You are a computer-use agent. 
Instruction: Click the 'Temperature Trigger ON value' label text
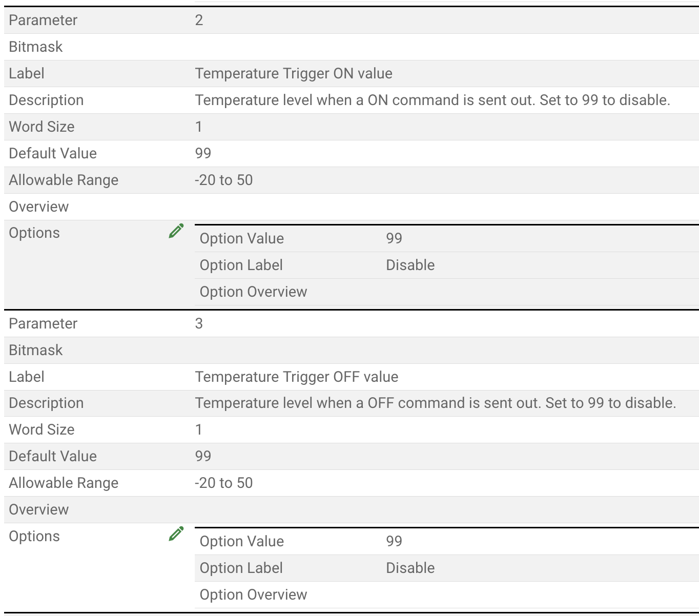pos(294,73)
